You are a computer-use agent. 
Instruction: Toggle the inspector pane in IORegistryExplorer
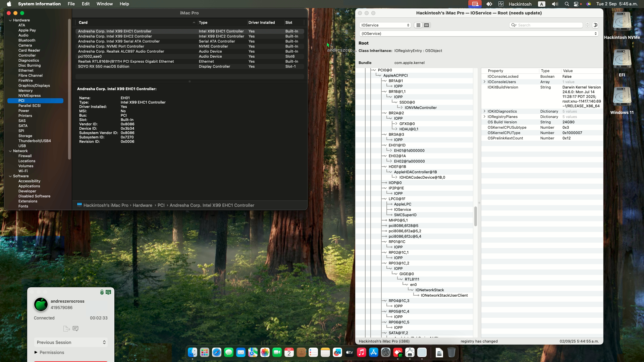pos(596,25)
